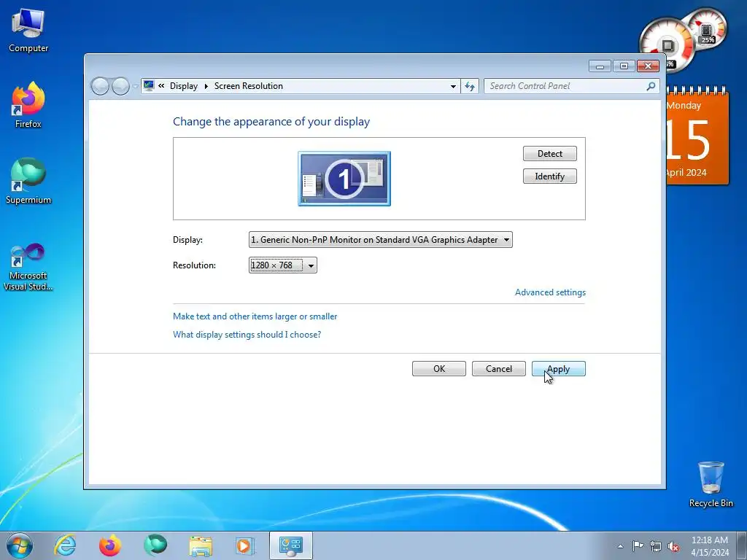Image resolution: width=747 pixels, height=560 pixels.
Task: Click the Display breadcrumb in address bar
Action: tap(184, 86)
